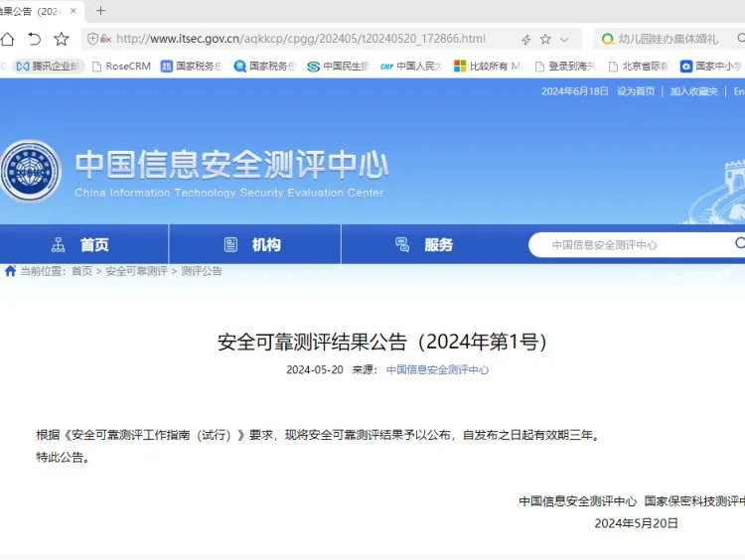The image size is (745, 560).
Task: Click the signature text 中国信息安全测评中心 国家保密科技测评中心
Action: click(632, 501)
